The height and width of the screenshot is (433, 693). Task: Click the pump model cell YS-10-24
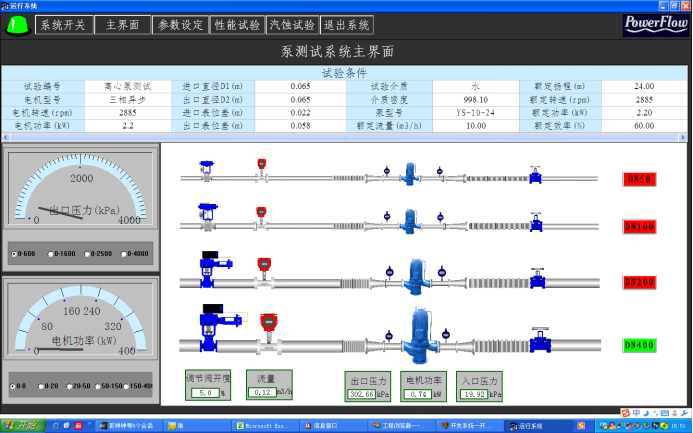click(476, 113)
